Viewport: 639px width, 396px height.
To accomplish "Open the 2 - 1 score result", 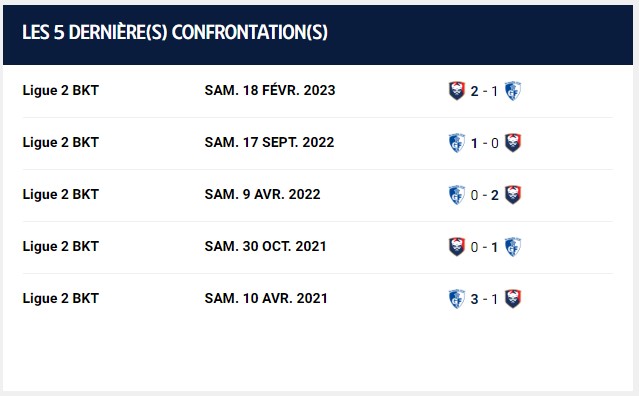I will [x=484, y=91].
